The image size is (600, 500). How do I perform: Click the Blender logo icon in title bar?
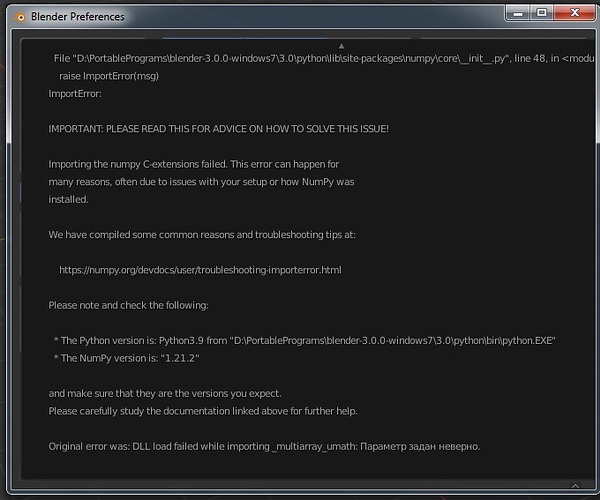(x=20, y=17)
